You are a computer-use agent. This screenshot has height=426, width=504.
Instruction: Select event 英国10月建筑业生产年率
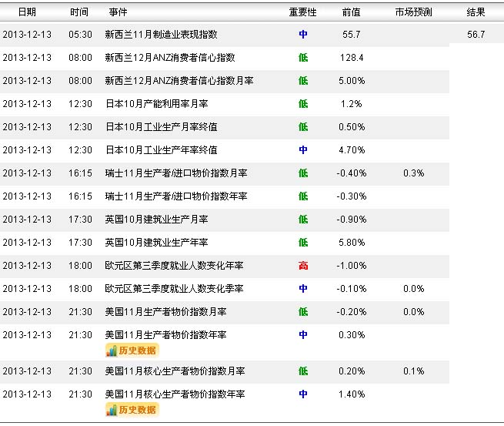(x=156, y=243)
